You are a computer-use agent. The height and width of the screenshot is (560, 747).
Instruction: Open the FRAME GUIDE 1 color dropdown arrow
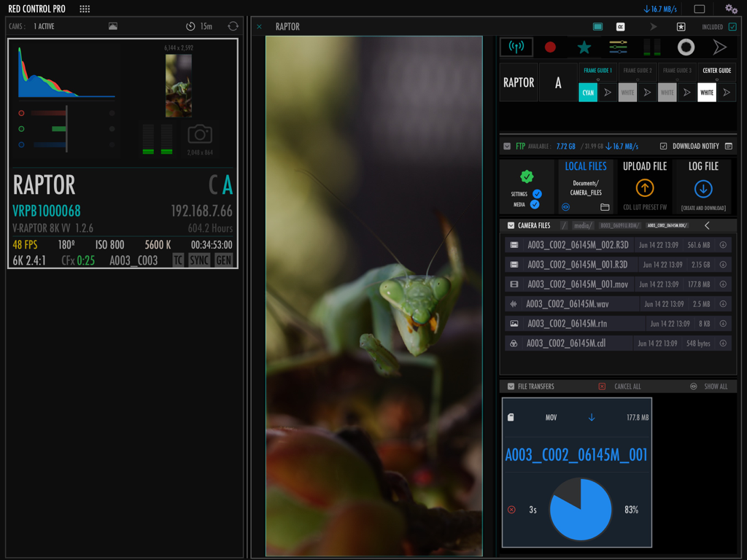(x=607, y=92)
